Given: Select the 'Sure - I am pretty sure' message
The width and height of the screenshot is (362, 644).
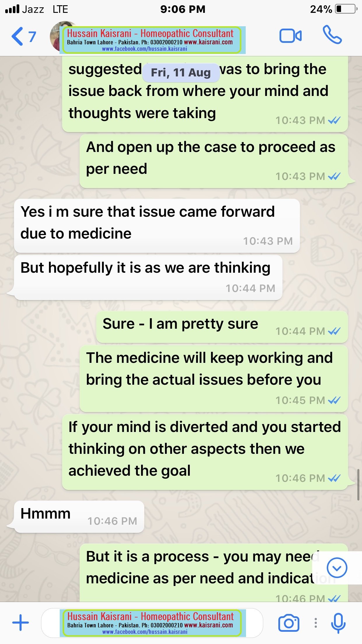Looking at the screenshot, I should point(222,327).
